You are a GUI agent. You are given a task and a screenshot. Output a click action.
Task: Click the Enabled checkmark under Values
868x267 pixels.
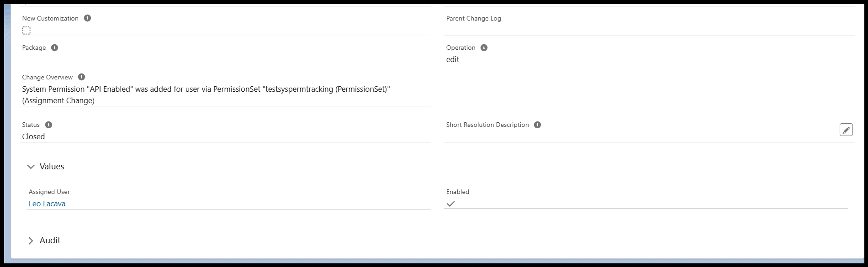[452, 204]
